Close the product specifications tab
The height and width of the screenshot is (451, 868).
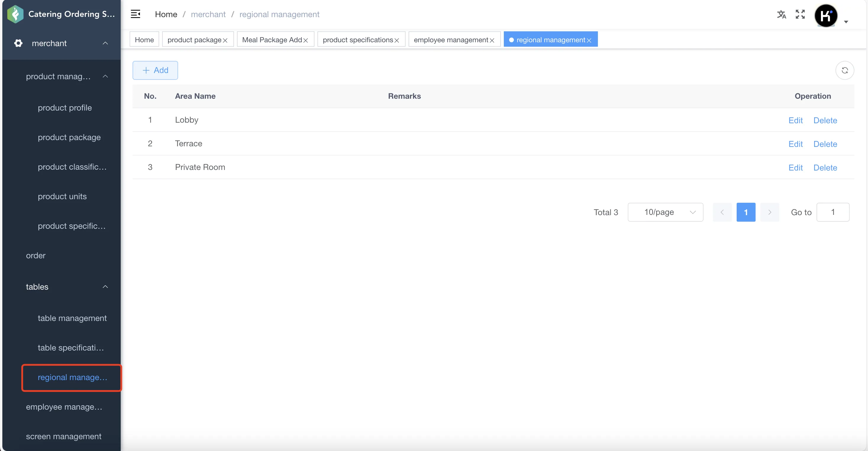(x=397, y=40)
